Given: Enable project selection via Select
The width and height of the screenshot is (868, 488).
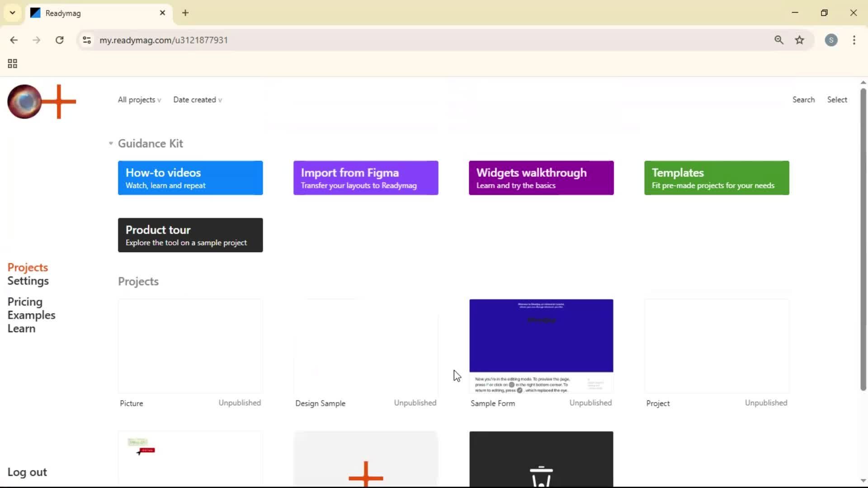Looking at the screenshot, I should point(837,99).
